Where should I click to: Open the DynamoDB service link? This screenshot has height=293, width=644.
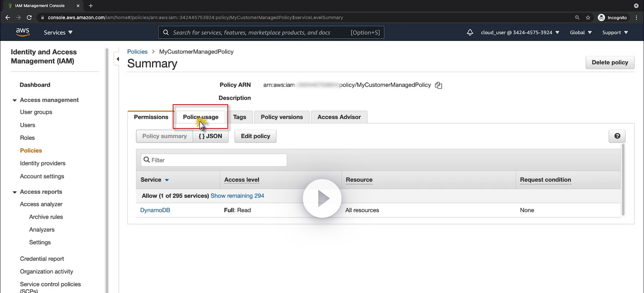155,210
